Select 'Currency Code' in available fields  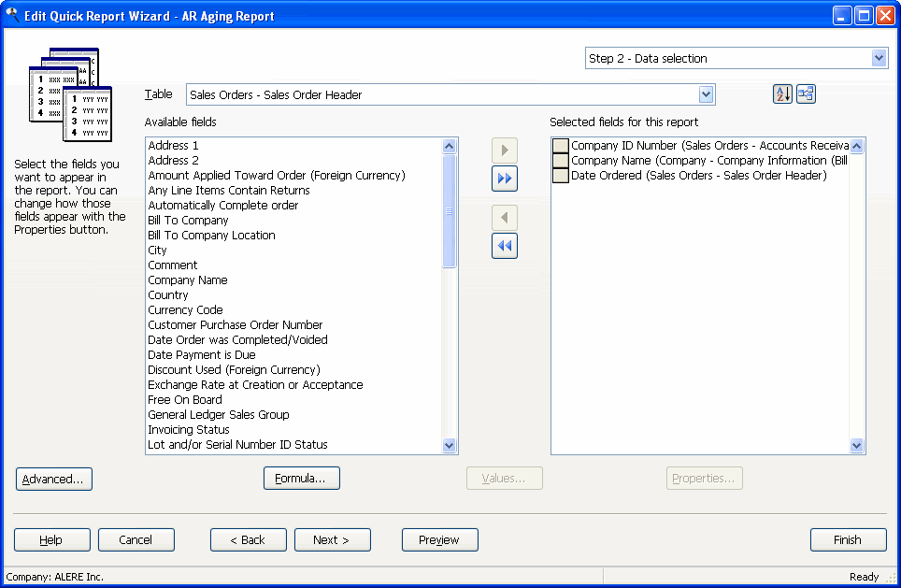[185, 310]
